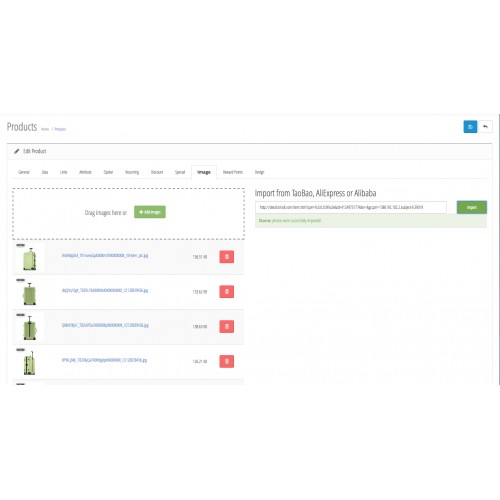Focus the import URL input field

351,207
